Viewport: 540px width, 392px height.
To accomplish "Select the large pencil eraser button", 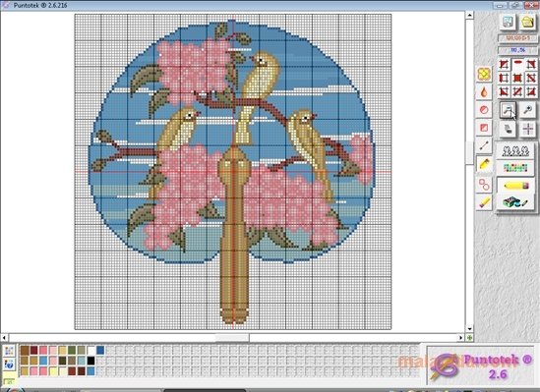I will [x=515, y=186].
